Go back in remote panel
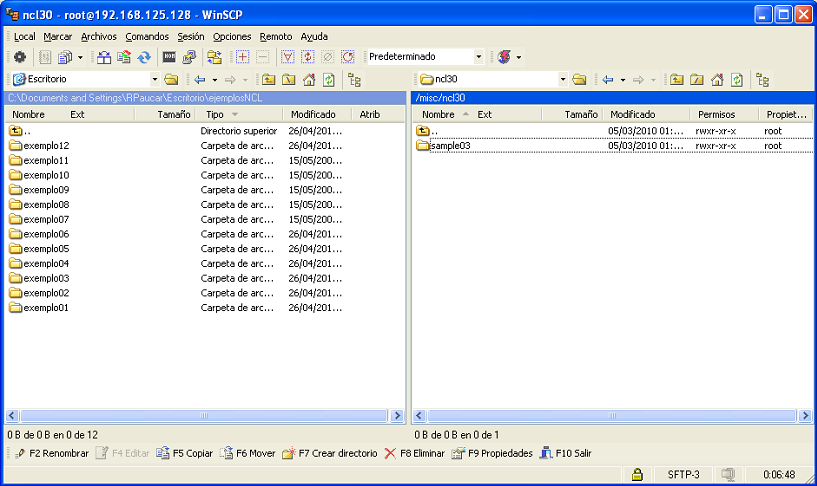The height and width of the screenshot is (486, 817). (608, 80)
